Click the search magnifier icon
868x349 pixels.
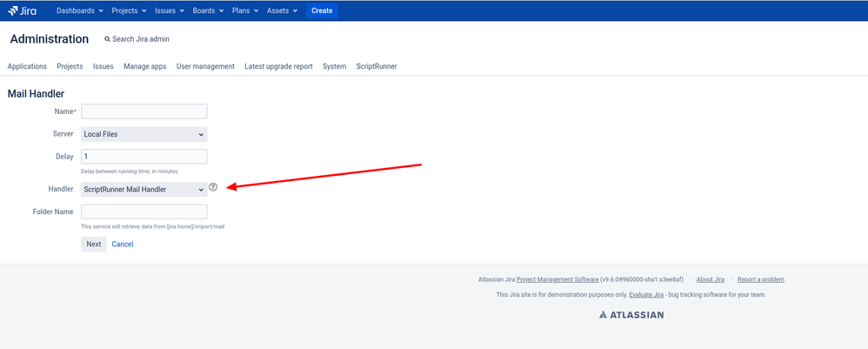107,39
